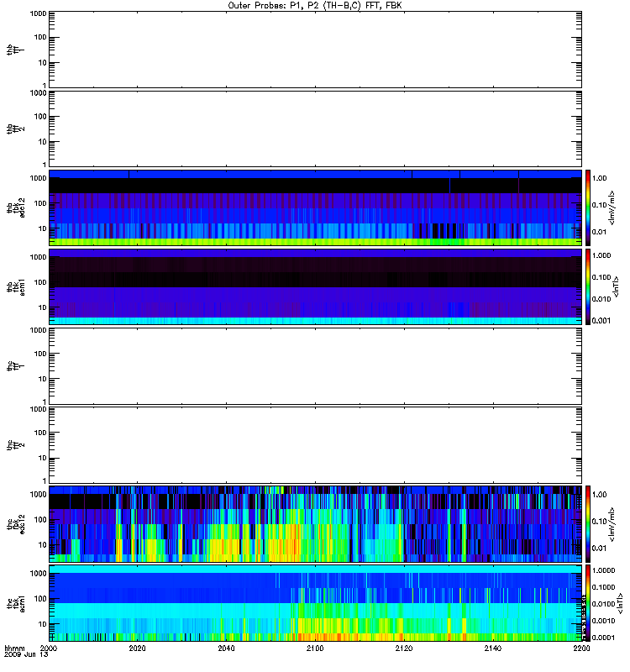Click the "100" tick label of thb fbk scm1

click(40, 282)
